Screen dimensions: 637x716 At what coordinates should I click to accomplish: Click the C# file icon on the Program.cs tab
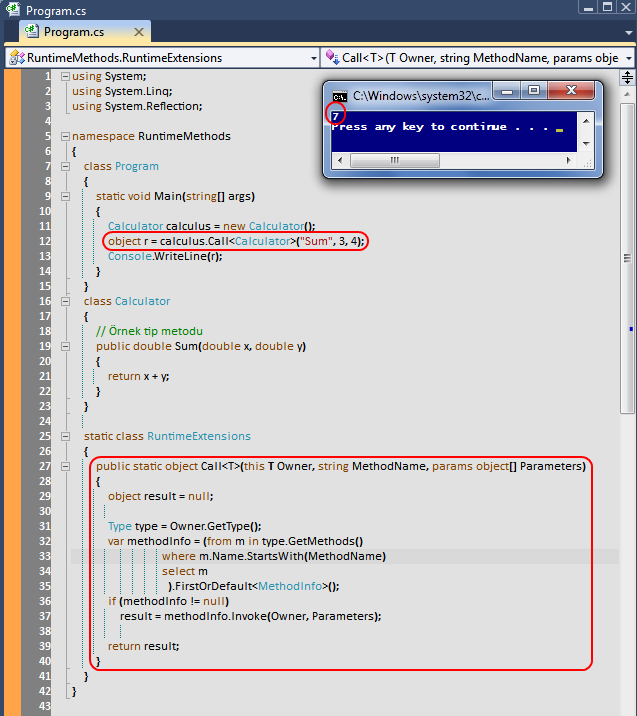31,32
